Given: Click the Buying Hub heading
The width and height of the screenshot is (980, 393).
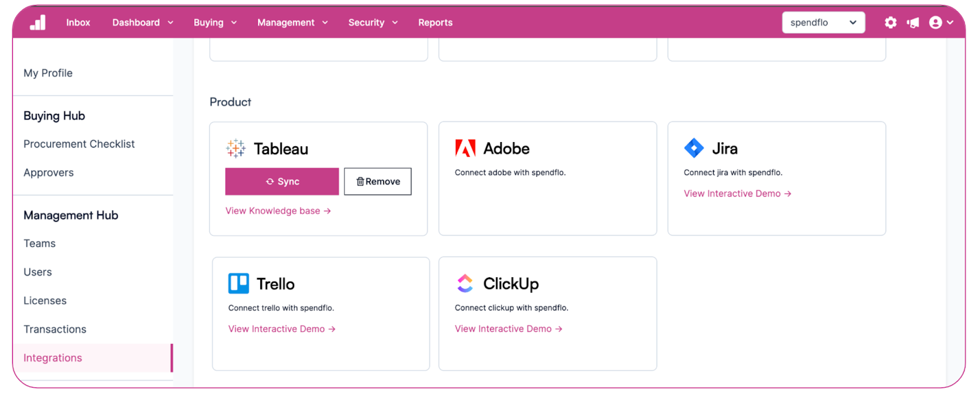Looking at the screenshot, I should (54, 116).
